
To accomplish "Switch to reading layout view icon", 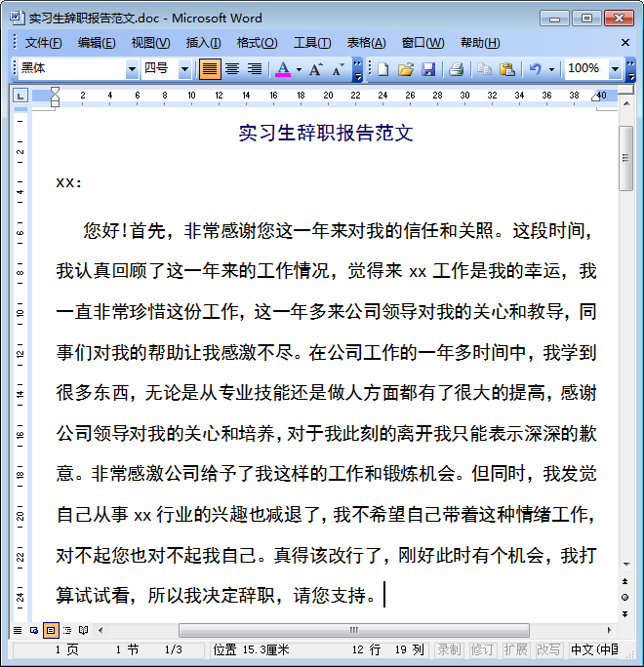I will (x=83, y=630).
